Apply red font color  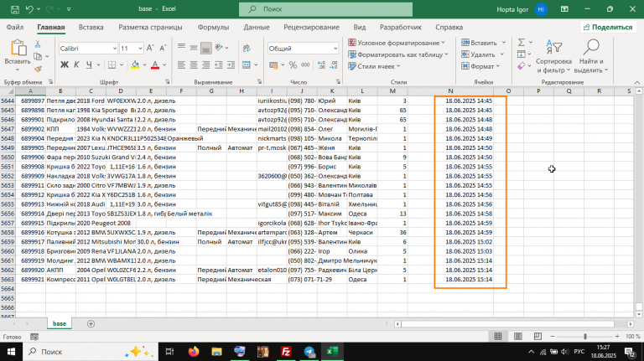pos(155,64)
